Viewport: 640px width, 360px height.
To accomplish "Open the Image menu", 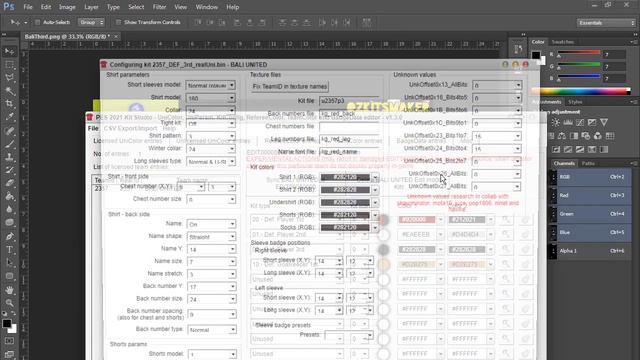I will click(67, 7).
